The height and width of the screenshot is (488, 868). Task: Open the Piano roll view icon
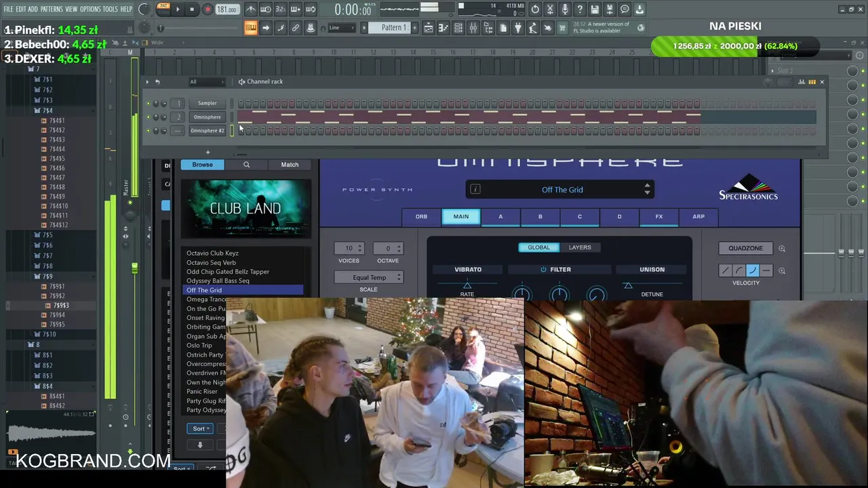click(x=443, y=28)
